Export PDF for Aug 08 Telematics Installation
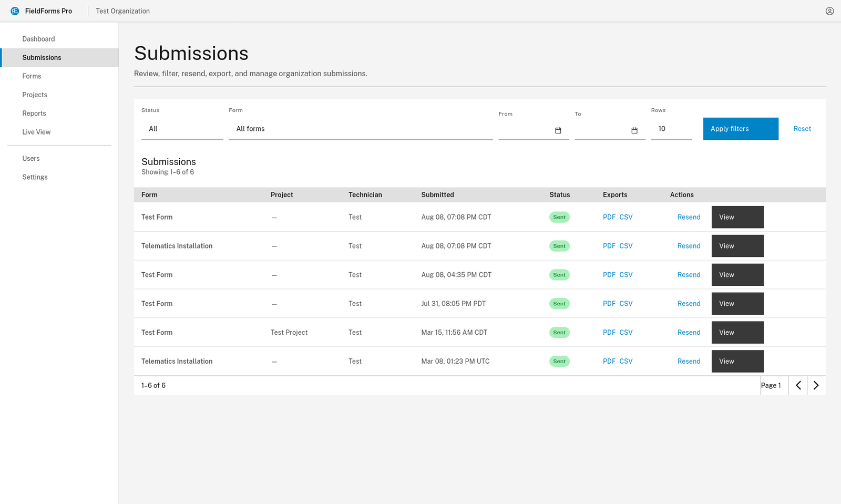Image resolution: width=841 pixels, height=504 pixels. [609, 246]
